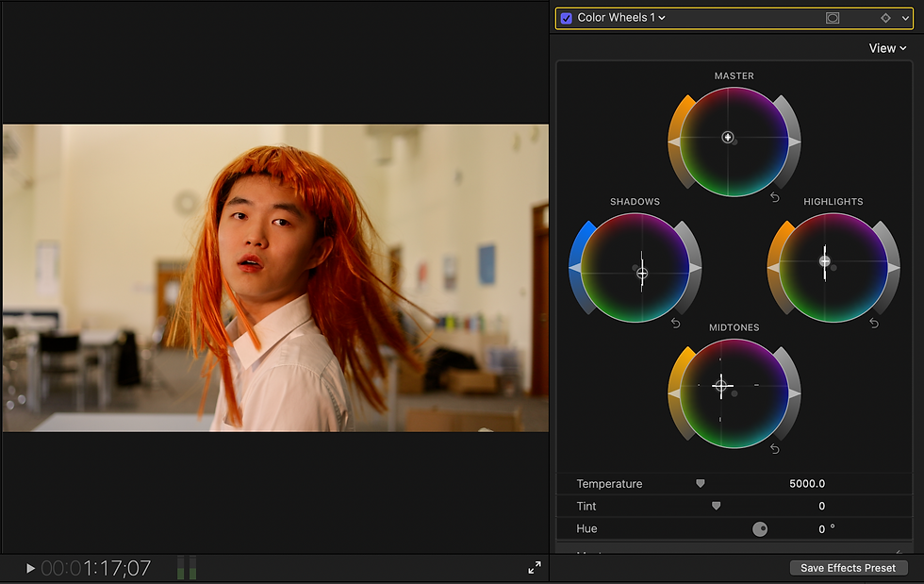Click the mask icon in Color Wheels header
This screenshot has height=584, width=924.
(833, 18)
